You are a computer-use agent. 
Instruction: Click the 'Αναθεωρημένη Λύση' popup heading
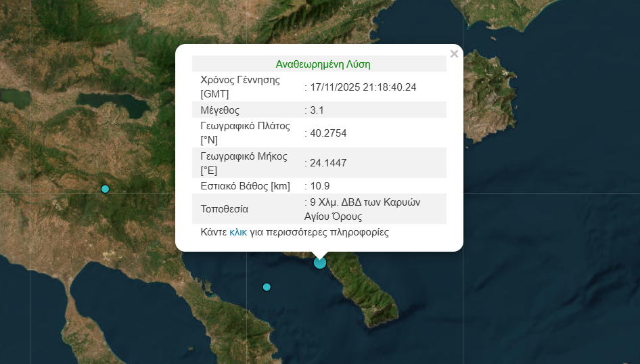(x=323, y=64)
